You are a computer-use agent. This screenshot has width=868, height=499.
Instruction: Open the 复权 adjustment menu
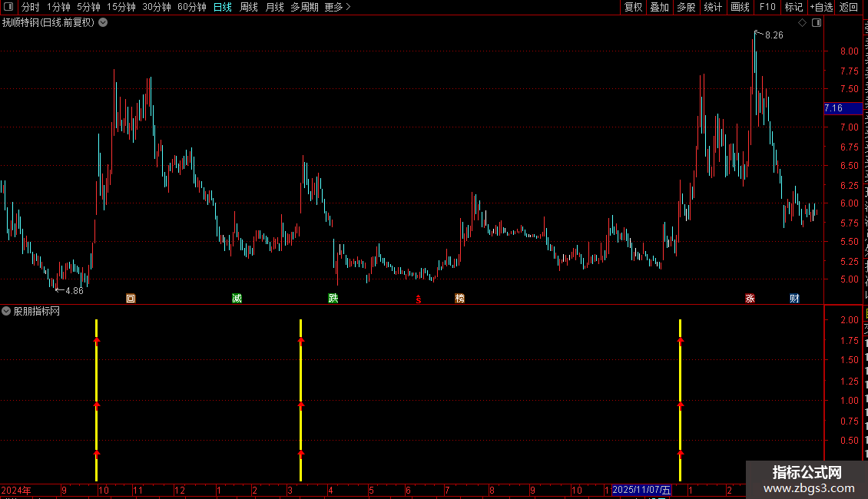(633, 7)
